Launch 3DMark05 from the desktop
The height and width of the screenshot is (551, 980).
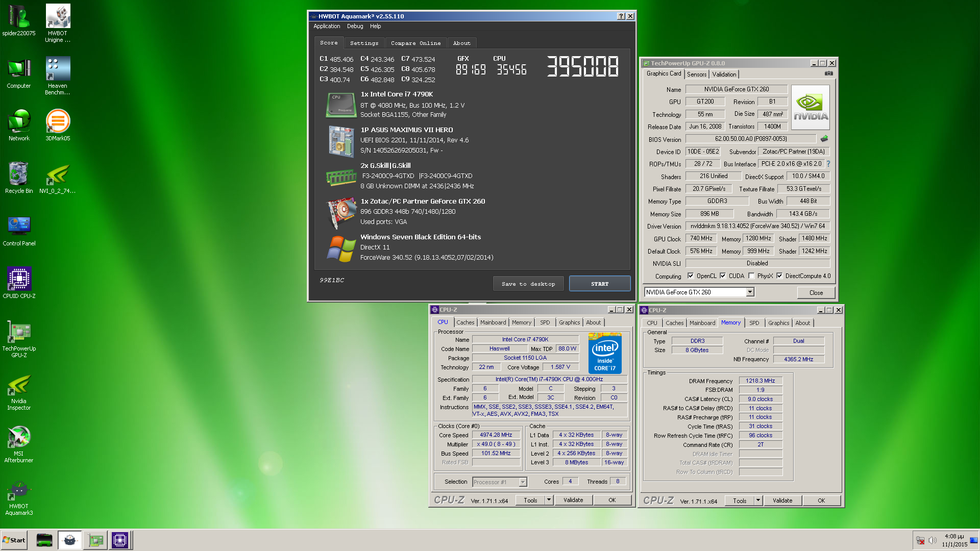click(58, 125)
